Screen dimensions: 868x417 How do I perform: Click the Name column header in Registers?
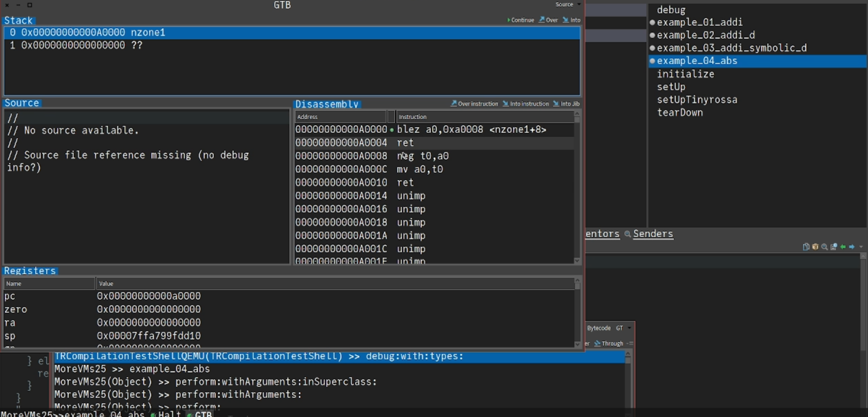[x=49, y=284]
